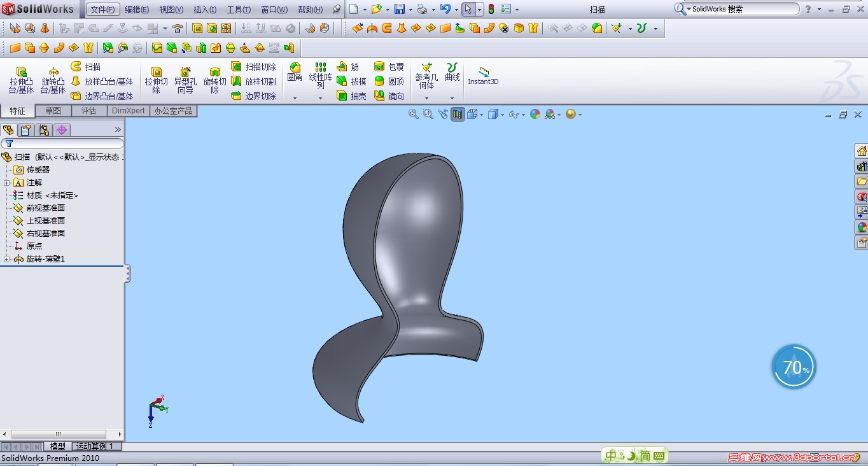868x466 pixels.
Task: Click the Undo arrow icon
Action: pyautogui.click(x=445, y=9)
